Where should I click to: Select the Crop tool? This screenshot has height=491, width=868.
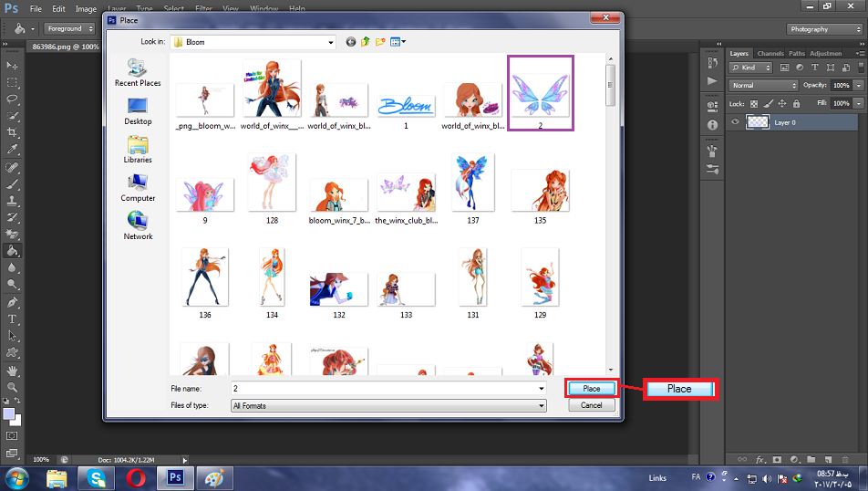pos(12,132)
